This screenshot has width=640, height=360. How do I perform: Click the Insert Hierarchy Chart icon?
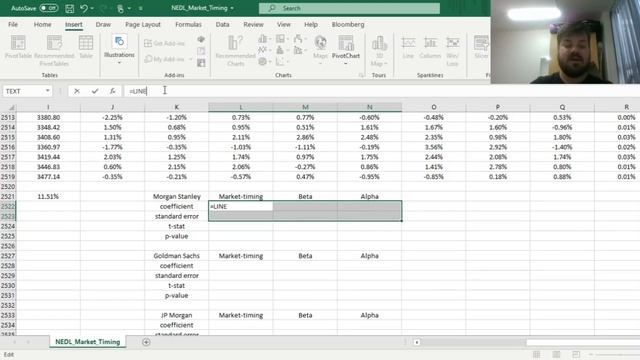point(280,39)
